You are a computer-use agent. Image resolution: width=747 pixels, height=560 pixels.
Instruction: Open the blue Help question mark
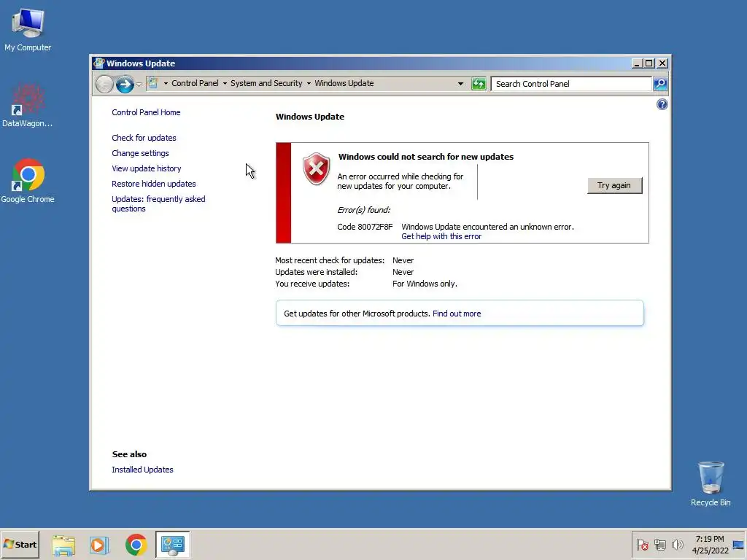pos(662,104)
